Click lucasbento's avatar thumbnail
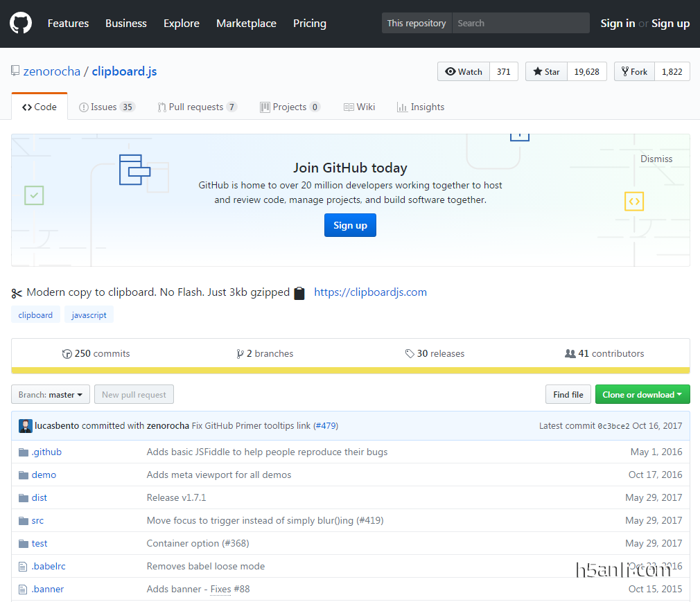 point(26,426)
